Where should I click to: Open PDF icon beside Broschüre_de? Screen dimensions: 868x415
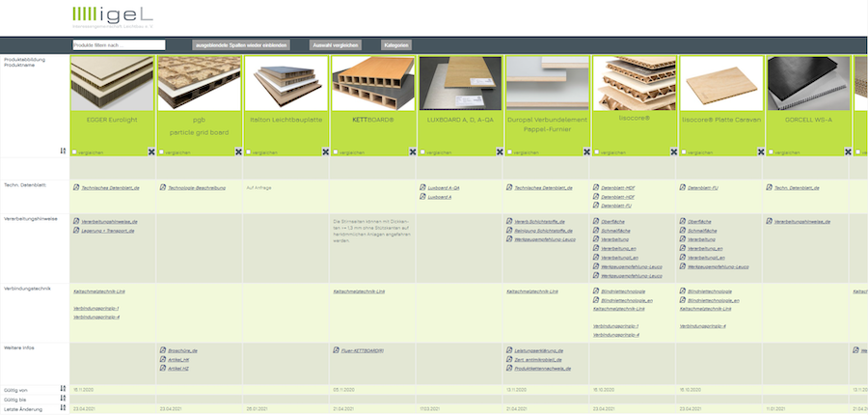pyautogui.click(x=163, y=350)
